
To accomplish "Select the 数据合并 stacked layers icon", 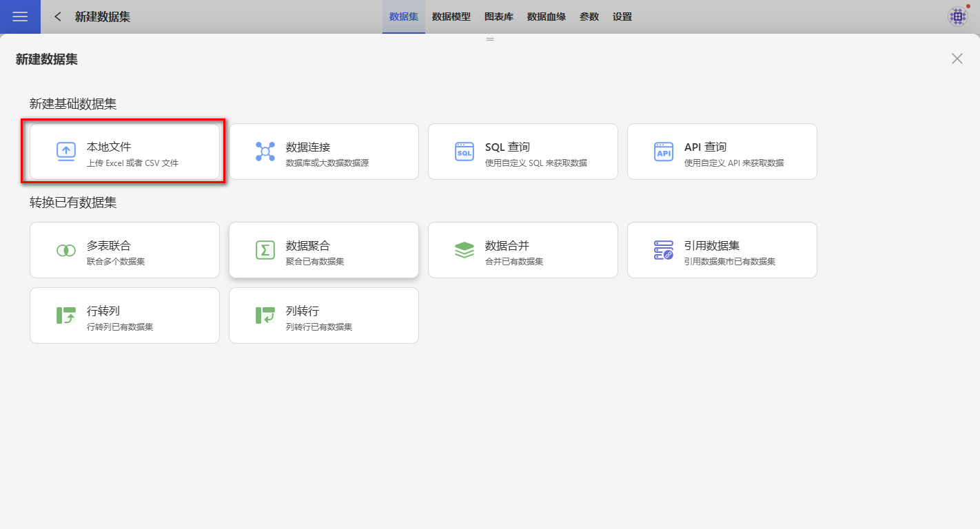I will pos(465,250).
